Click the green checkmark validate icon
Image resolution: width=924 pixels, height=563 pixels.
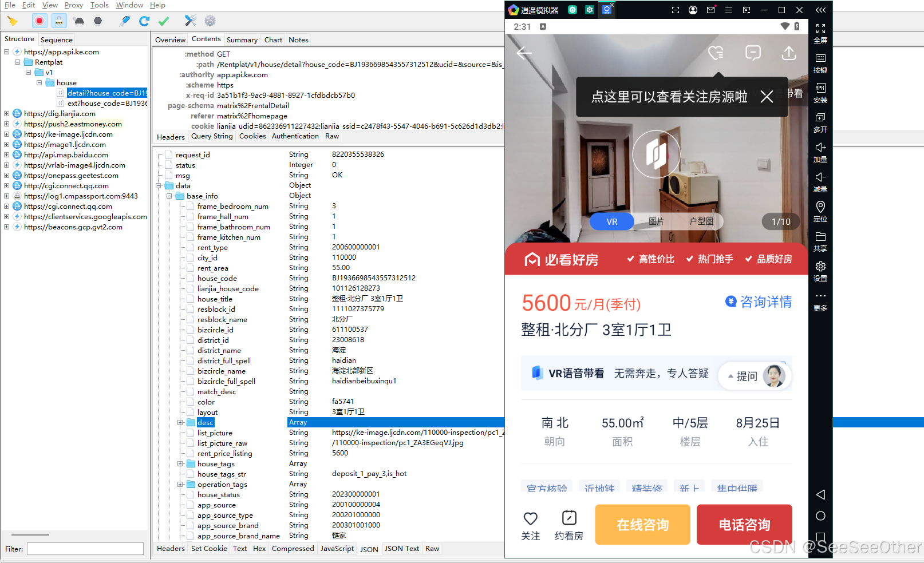(164, 21)
